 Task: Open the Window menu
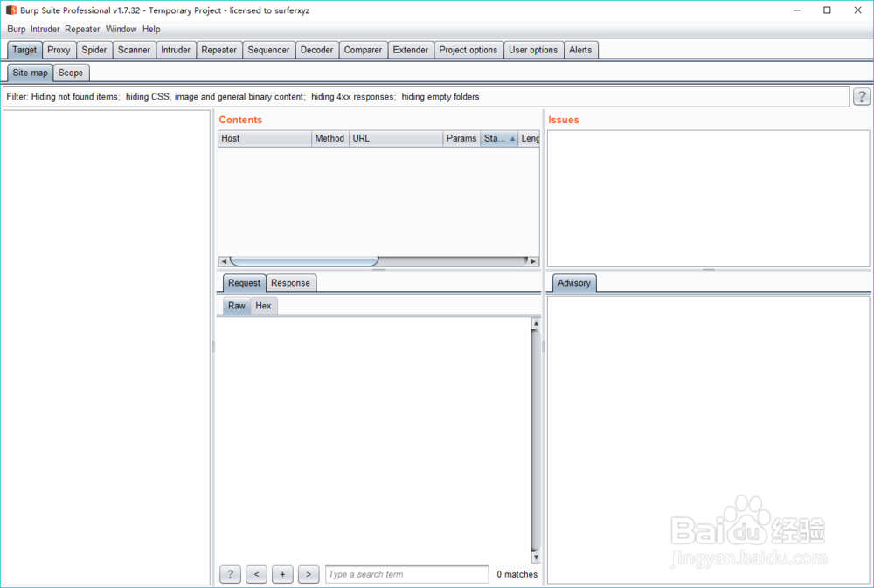click(121, 29)
